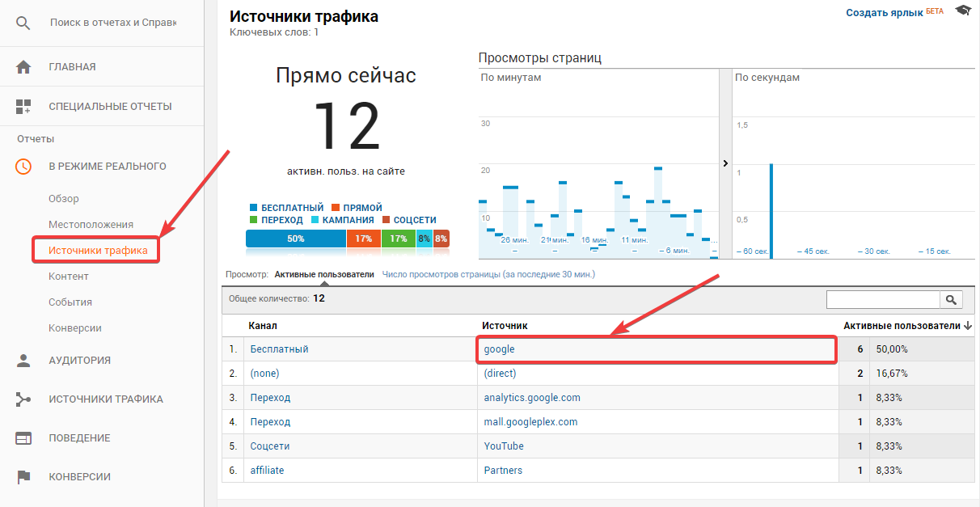This screenshot has width=980, height=507.
Task: Open СПЕЦИАЛЬНЫЕ ОТЧЕТЫ via its grid icon
Action: 23,105
